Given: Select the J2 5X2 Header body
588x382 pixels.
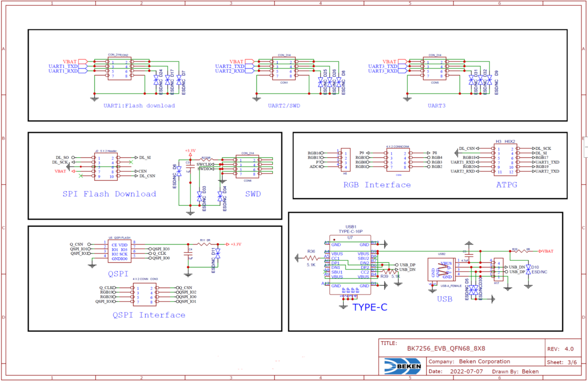Looking at the screenshot, I should pyautogui.click(x=106, y=167).
